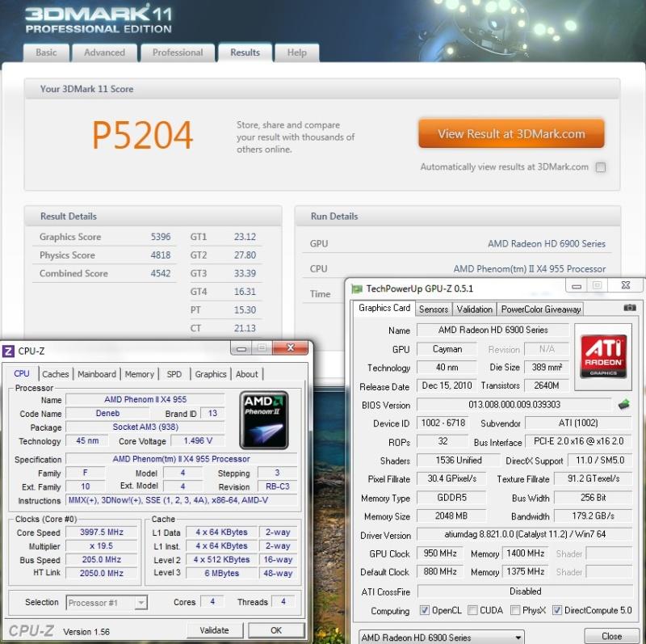Minimize the CPU-Z window

[241, 348]
